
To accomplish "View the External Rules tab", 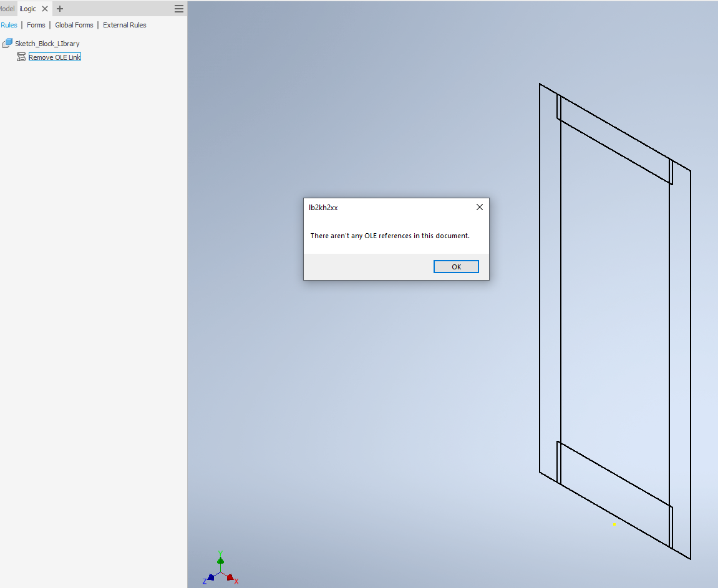I will 124,25.
